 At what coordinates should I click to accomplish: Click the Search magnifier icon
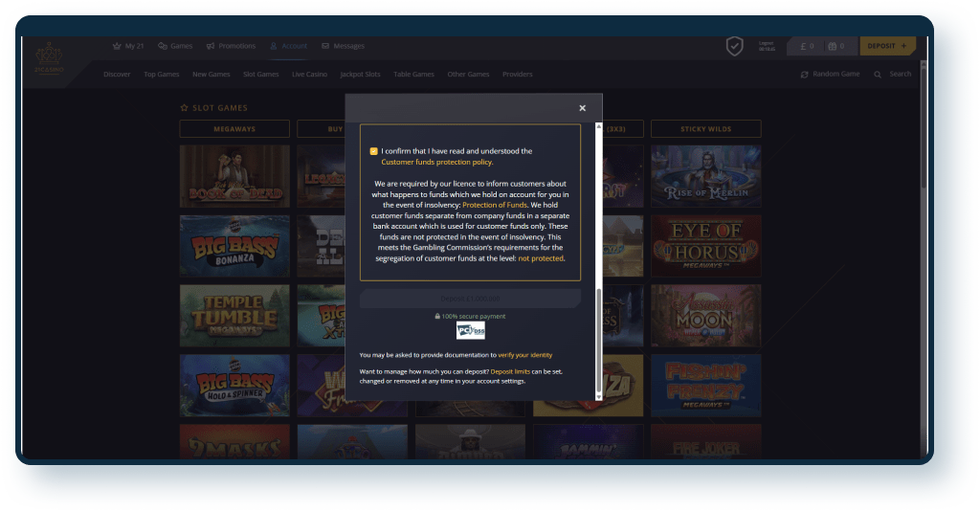878,75
